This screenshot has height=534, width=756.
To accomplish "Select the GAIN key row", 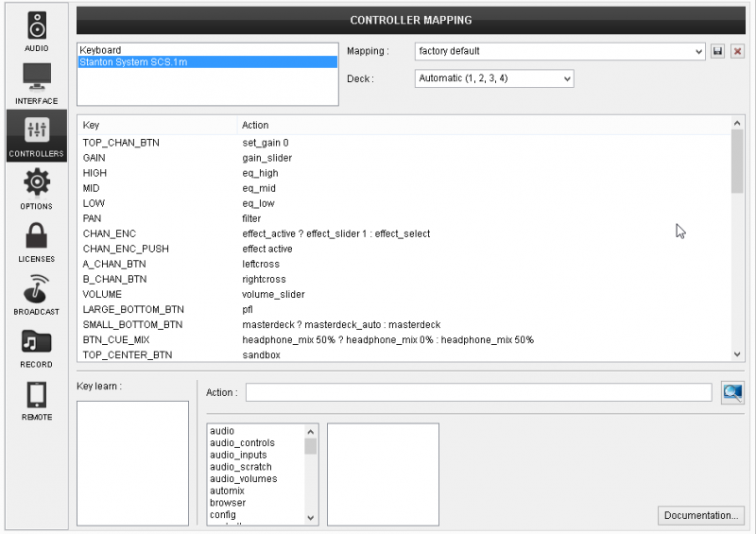I will click(x=404, y=158).
